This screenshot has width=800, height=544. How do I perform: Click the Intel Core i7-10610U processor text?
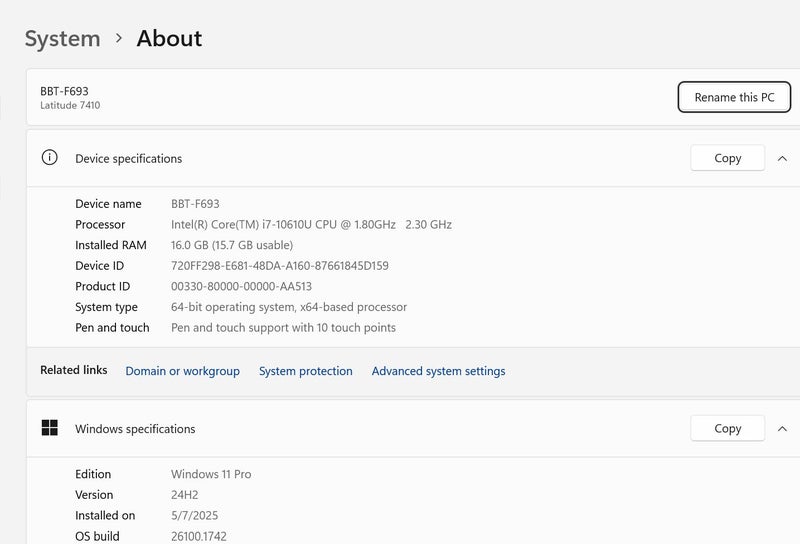click(x=311, y=225)
